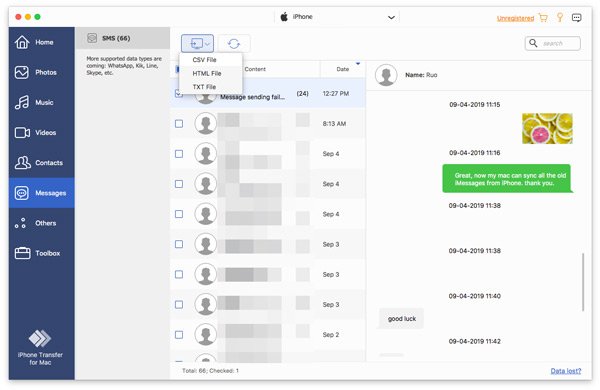
Task: Tick the second Sep 3 conversation checkbox
Action: point(179,274)
